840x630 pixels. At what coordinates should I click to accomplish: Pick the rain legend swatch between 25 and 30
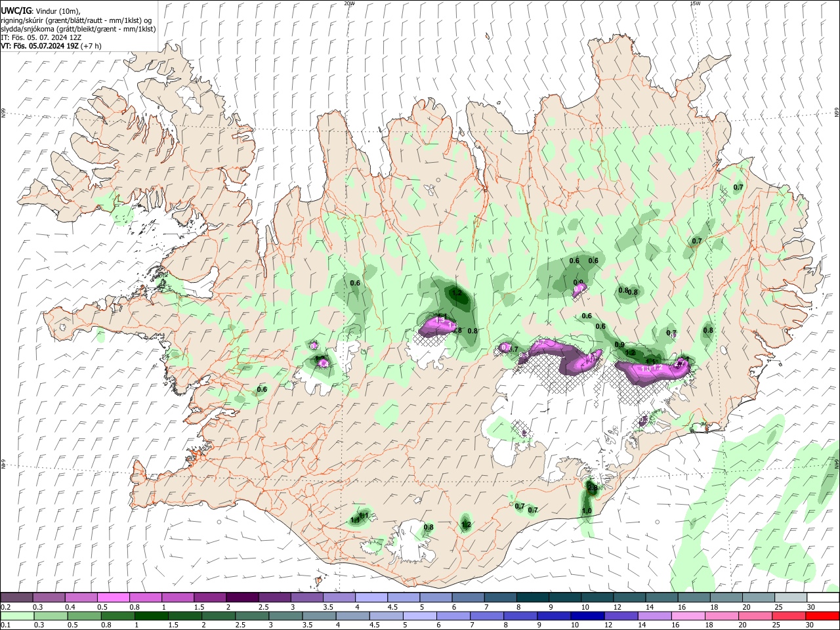[787, 616]
